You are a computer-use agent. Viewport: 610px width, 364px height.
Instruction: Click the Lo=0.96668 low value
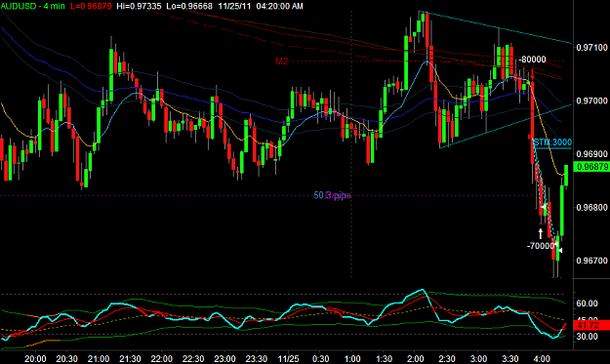tap(189, 6)
